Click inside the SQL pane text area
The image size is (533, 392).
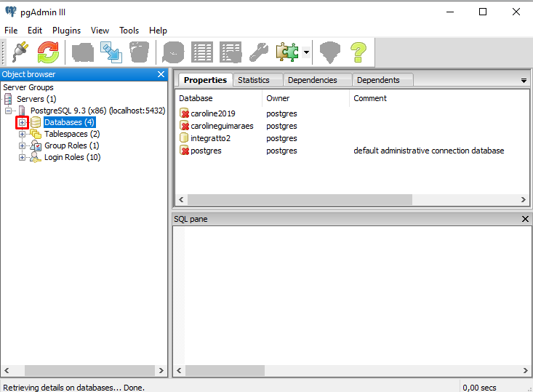pos(352,295)
